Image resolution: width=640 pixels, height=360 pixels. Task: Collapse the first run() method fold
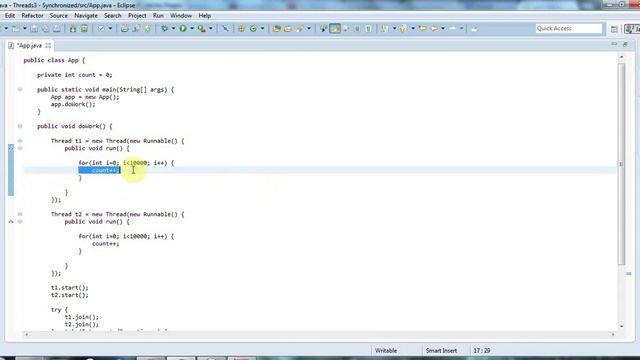click(20, 148)
